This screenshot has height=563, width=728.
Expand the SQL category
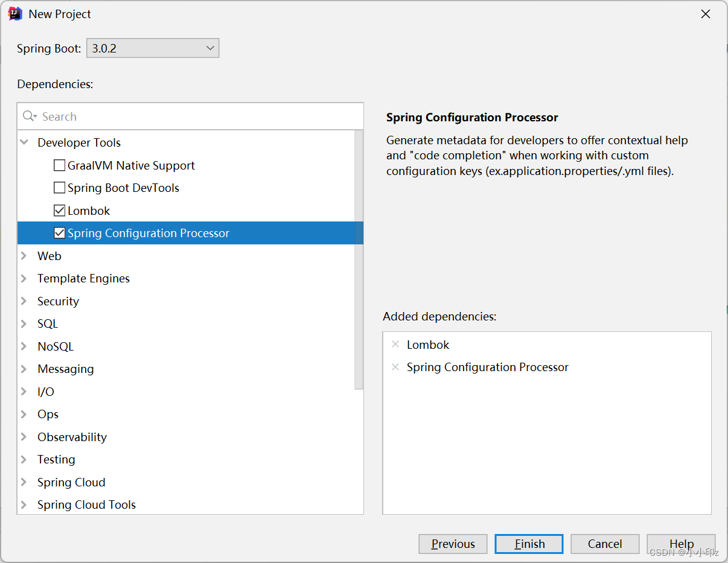click(24, 323)
